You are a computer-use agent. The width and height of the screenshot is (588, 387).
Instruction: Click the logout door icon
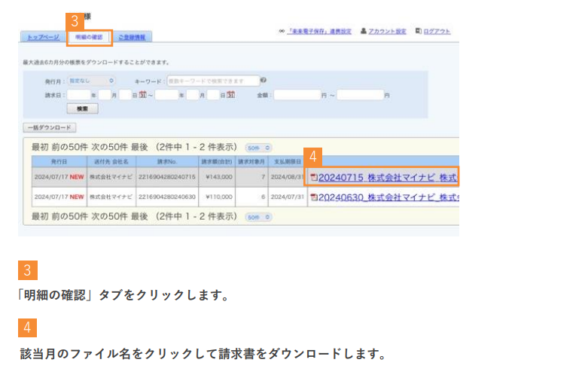pyautogui.click(x=419, y=32)
